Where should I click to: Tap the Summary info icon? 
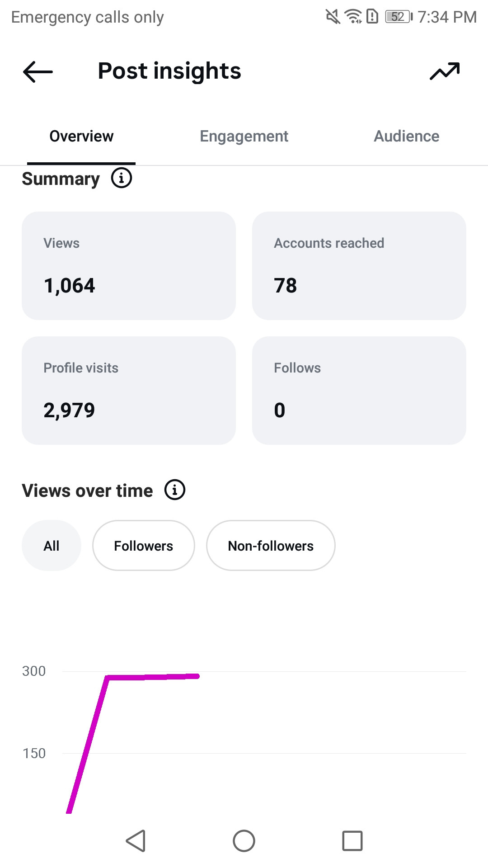pos(122,178)
